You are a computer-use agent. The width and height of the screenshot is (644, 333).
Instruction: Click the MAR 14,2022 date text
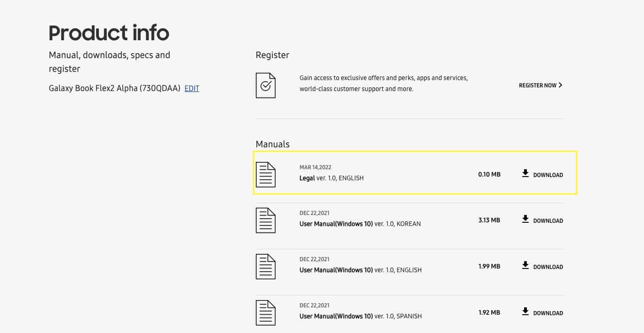(x=315, y=167)
